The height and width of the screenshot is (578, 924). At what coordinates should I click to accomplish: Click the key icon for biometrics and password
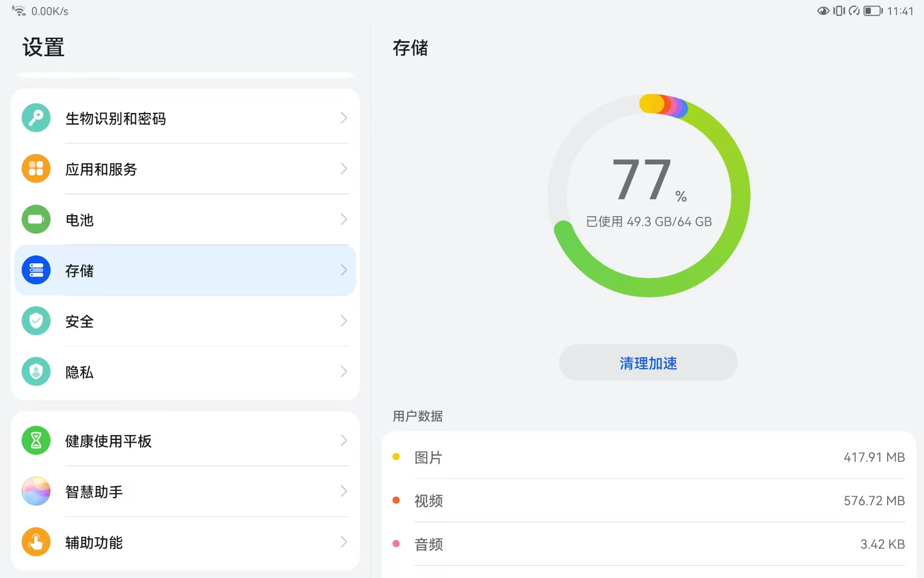coord(36,118)
